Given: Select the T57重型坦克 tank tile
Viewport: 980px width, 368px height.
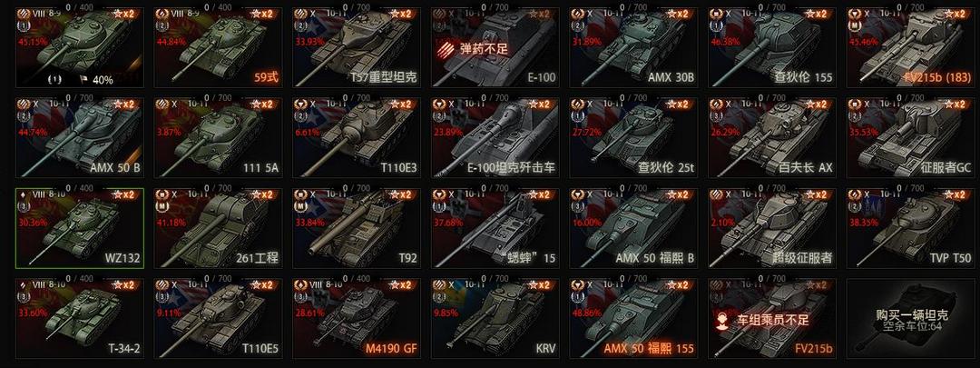Looking at the screenshot, I should pyautogui.click(x=357, y=47).
